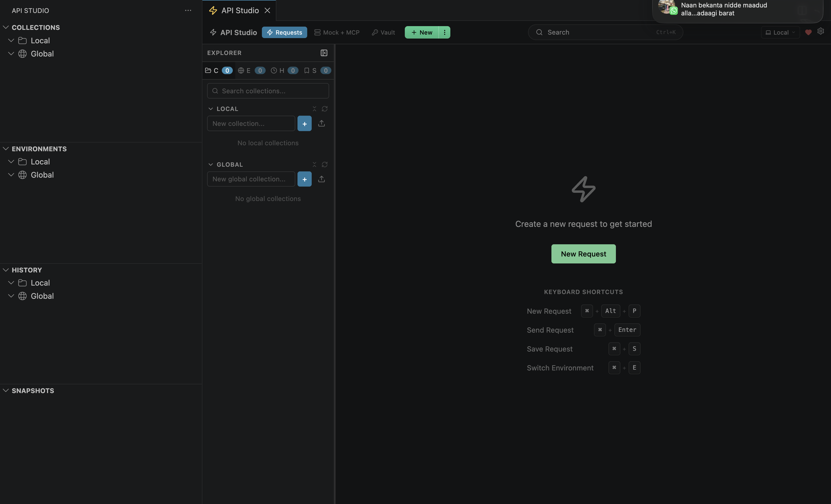Focus the New collection name field

[x=251, y=124]
